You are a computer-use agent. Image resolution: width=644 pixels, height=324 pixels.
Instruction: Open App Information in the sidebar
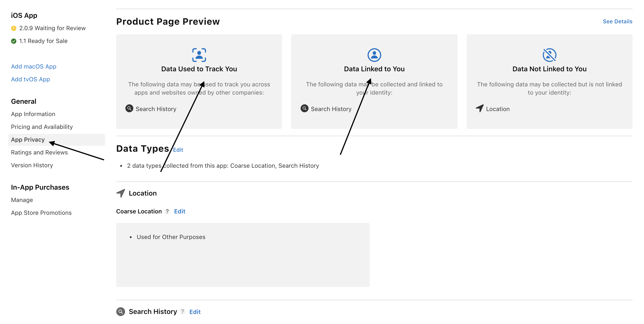(x=33, y=114)
